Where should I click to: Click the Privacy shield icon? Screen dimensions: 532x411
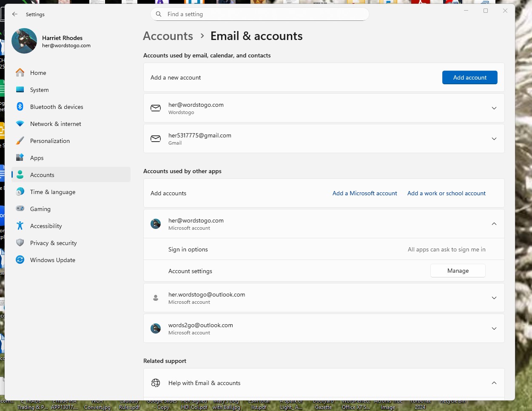tap(20, 243)
